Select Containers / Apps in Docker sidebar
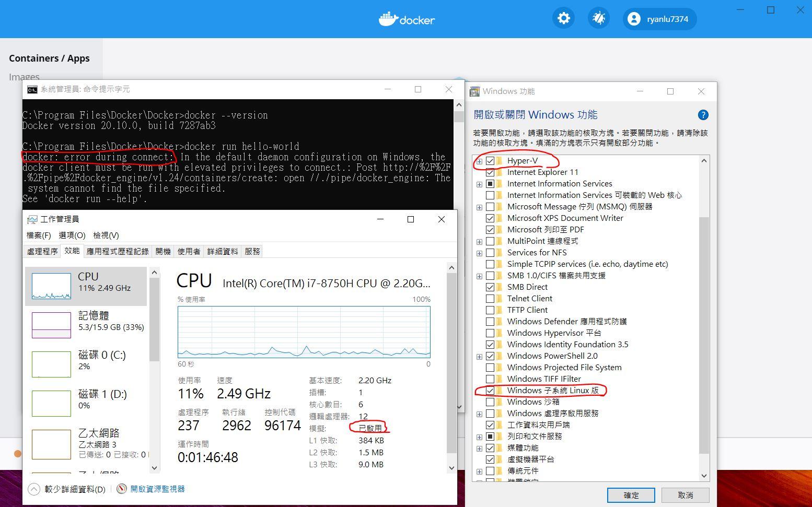 49,58
